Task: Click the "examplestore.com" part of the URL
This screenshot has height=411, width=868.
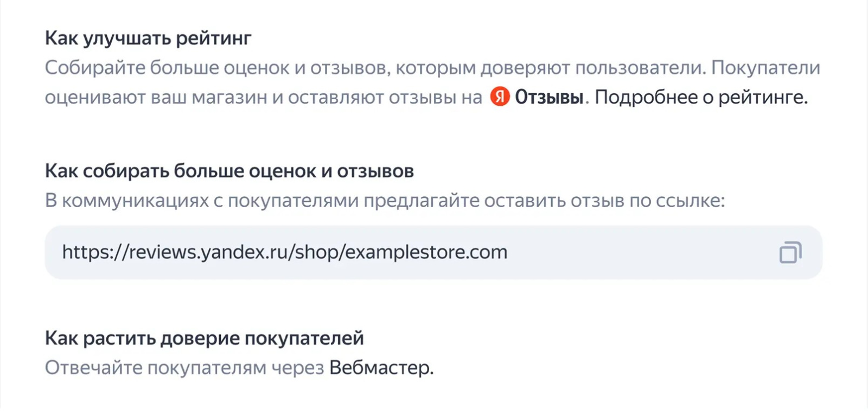Action: (426, 253)
